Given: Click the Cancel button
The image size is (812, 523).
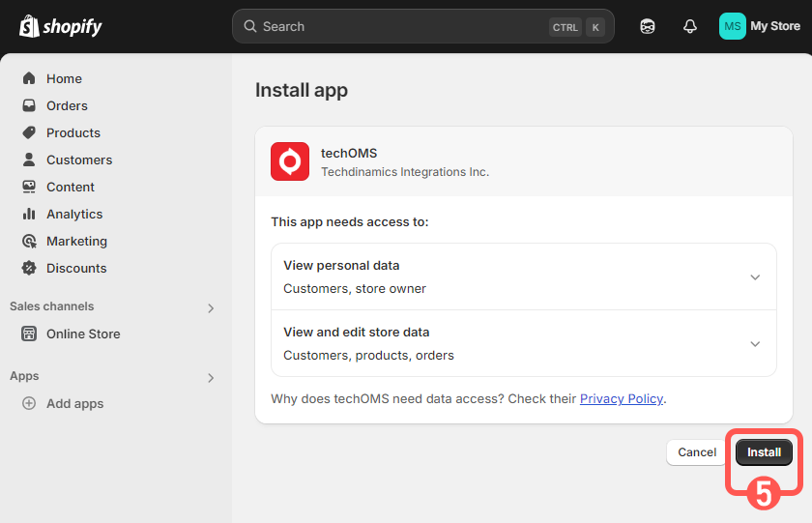Looking at the screenshot, I should point(697,452).
